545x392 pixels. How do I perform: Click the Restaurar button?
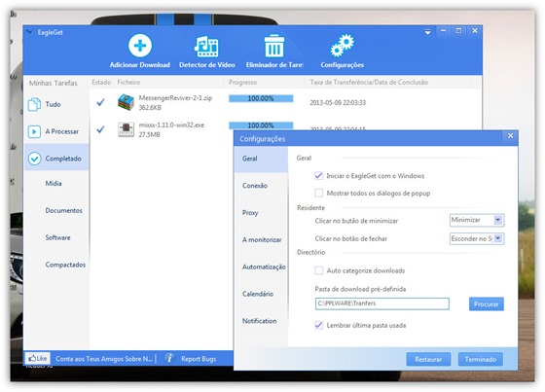pyautogui.click(x=428, y=359)
